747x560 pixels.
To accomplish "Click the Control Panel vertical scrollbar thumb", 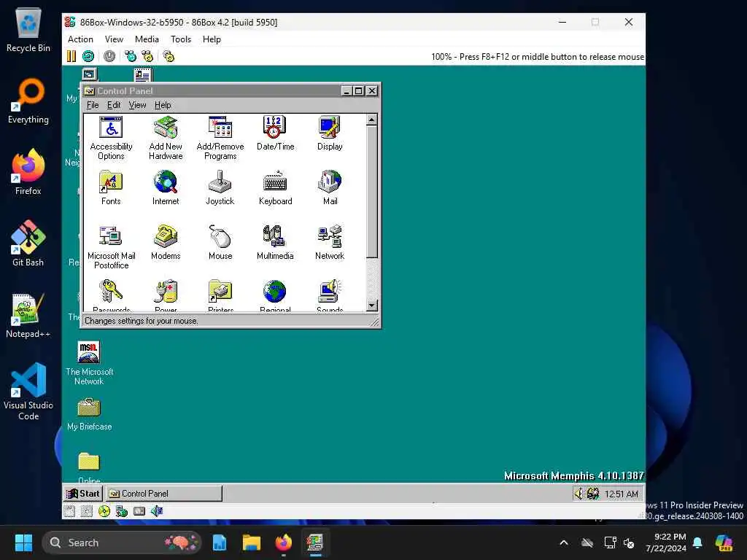I will [x=372, y=192].
